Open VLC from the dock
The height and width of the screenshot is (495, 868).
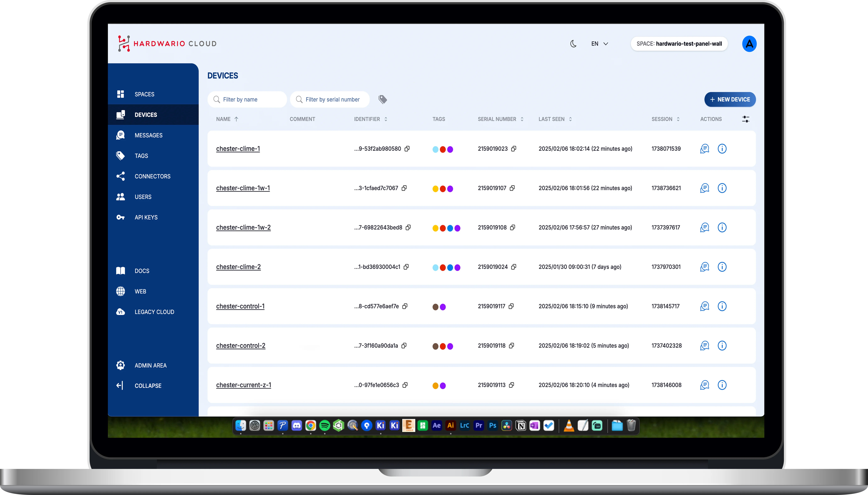coord(569,426)
